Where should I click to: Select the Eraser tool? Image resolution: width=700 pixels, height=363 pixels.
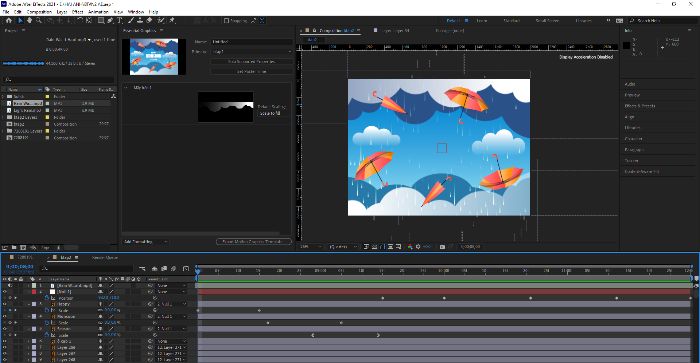tap(149, 21)
